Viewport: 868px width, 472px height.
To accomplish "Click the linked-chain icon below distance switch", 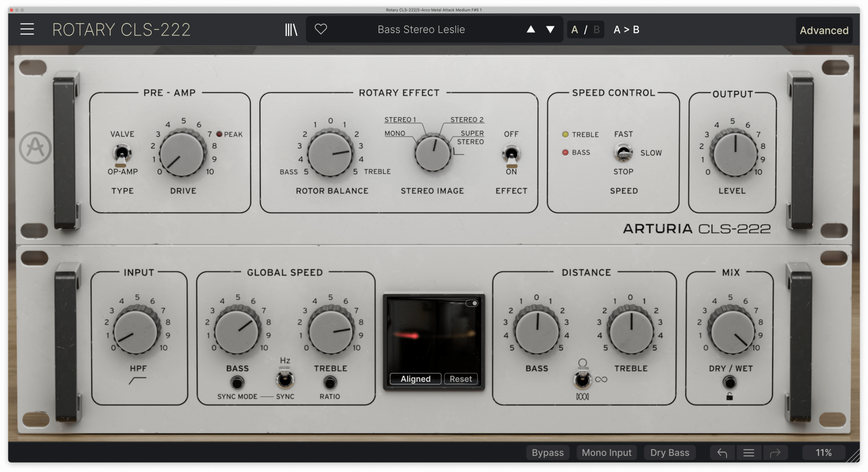I will point(583,396).
